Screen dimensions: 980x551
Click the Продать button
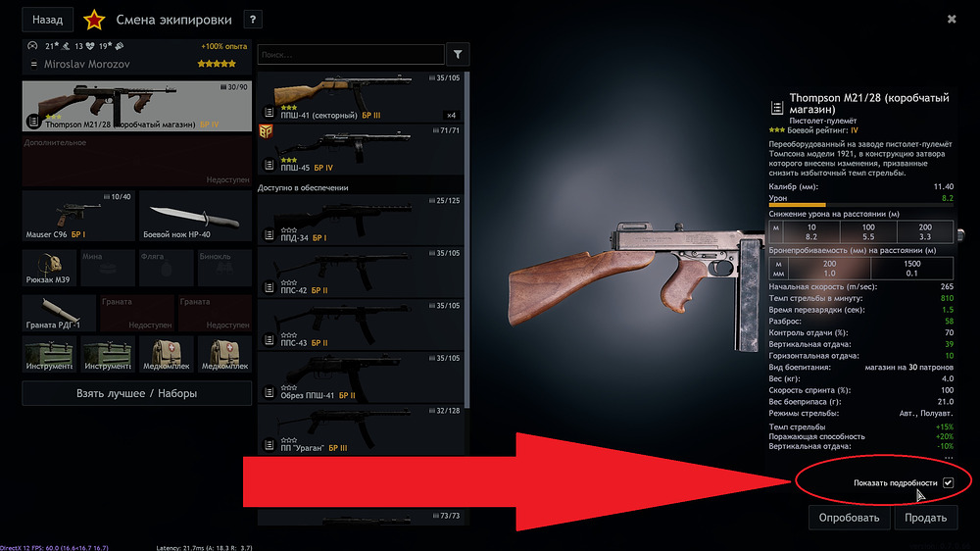(x=926, y=518)
